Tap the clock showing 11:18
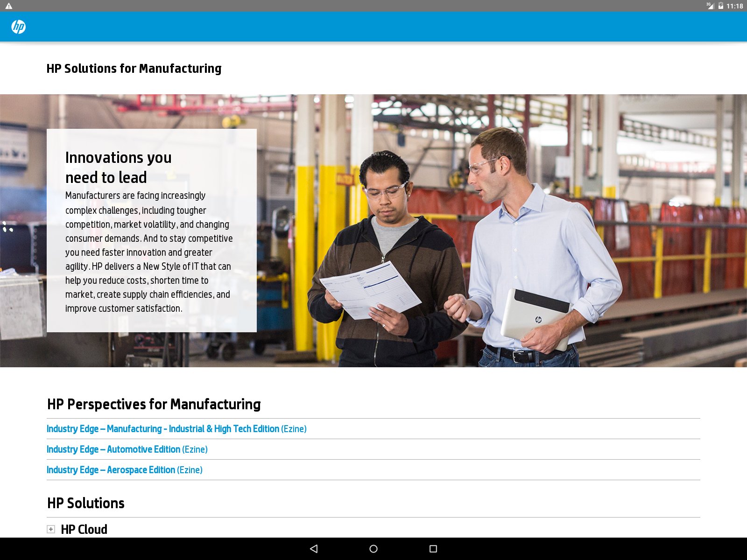747x560 pixels. pyautogui.click(x=735, y=6)
